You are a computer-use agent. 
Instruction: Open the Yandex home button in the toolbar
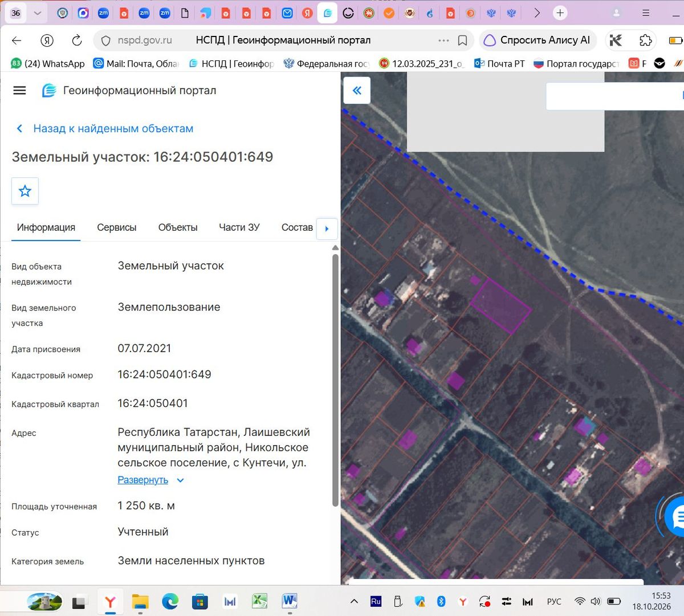(47, 40)
